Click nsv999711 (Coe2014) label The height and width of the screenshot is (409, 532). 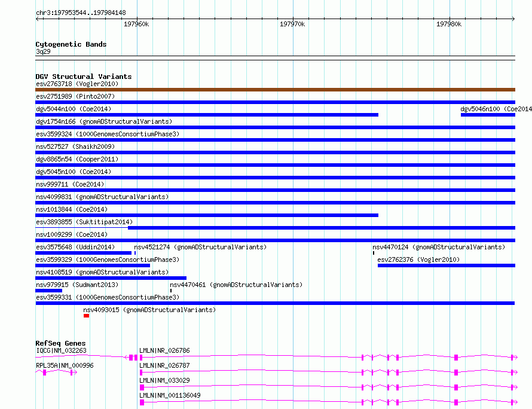point(70,184)
